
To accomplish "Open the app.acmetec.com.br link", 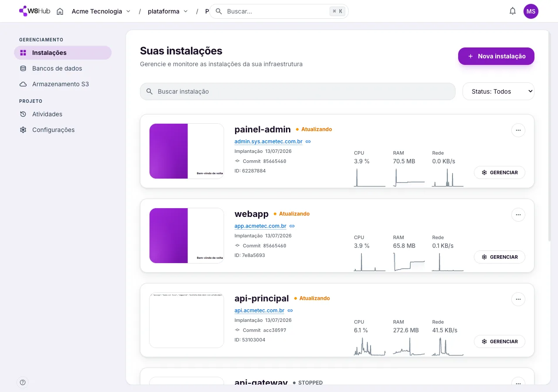I will tap(260, 226).
